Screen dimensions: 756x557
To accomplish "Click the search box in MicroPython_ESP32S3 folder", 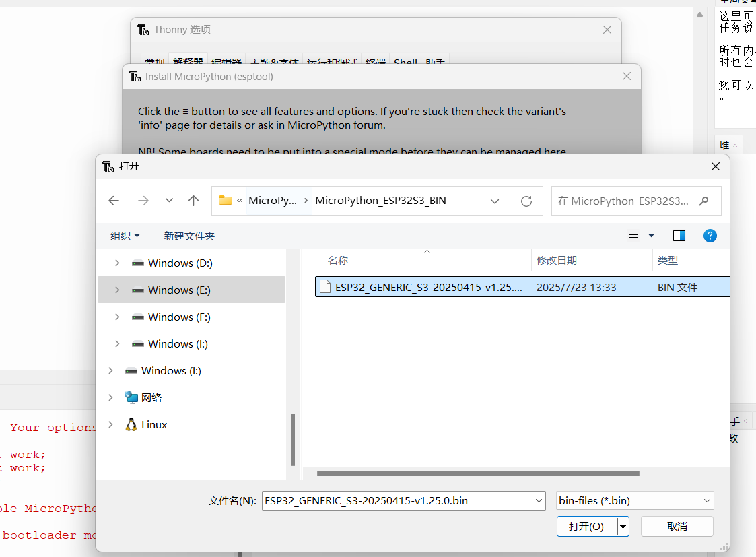I will (x=636, y=201).
